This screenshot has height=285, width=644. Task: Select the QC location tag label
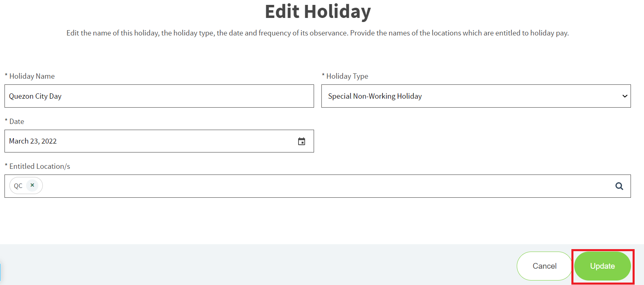point(18,186)
